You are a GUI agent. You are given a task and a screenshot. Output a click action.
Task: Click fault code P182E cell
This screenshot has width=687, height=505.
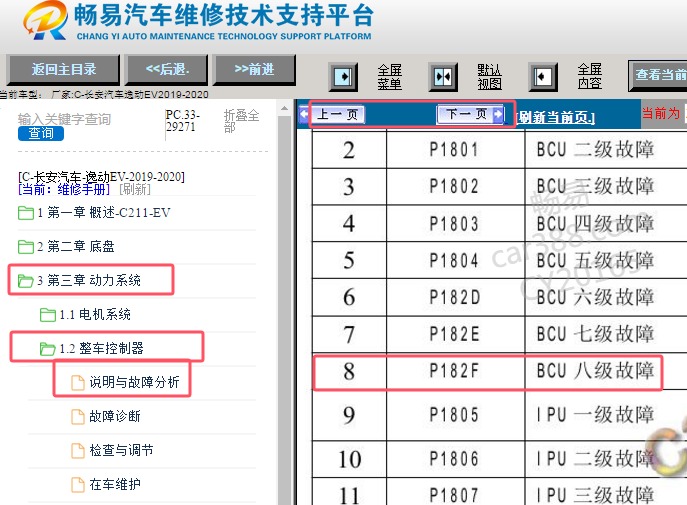click(x=454, y=334)
